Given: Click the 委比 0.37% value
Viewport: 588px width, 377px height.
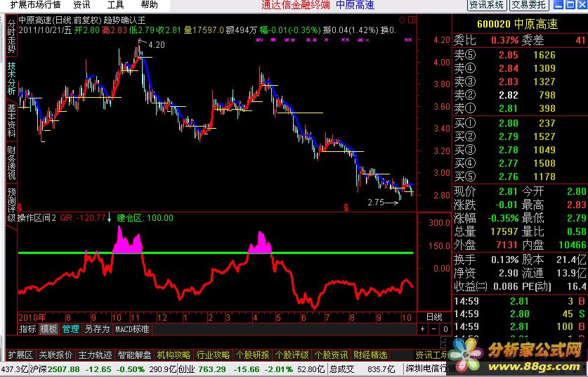Looking at the screenshot, I should [x=504, y=40].
